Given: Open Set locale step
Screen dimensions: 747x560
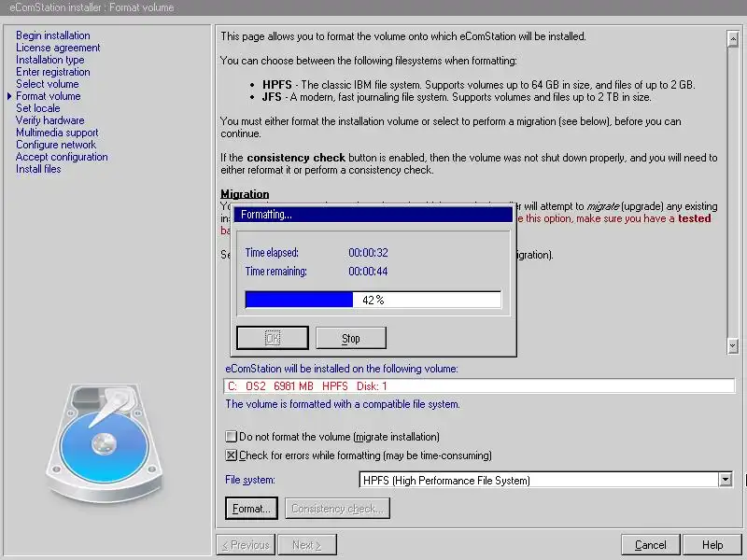Looking at the screenshot, I should (x=38, y=108).
